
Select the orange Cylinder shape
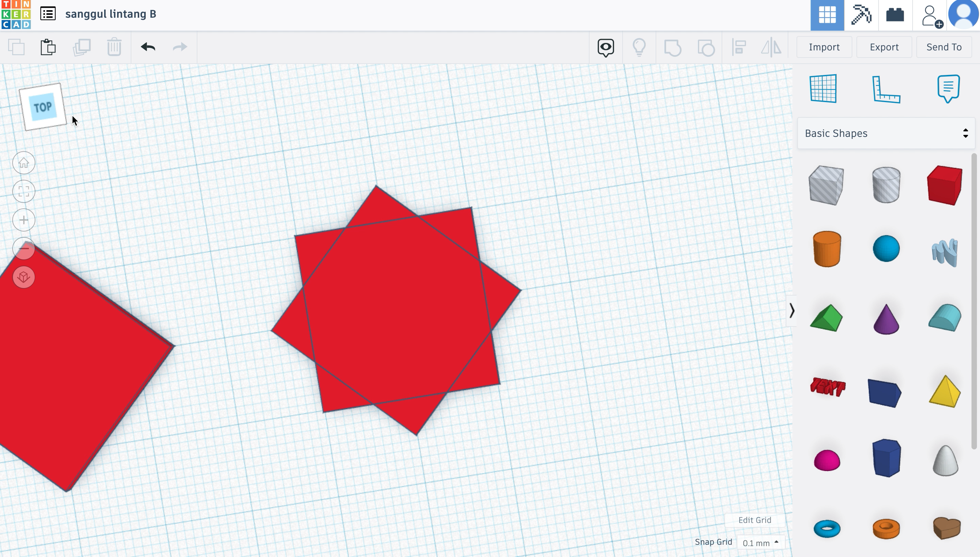point(827,249)
